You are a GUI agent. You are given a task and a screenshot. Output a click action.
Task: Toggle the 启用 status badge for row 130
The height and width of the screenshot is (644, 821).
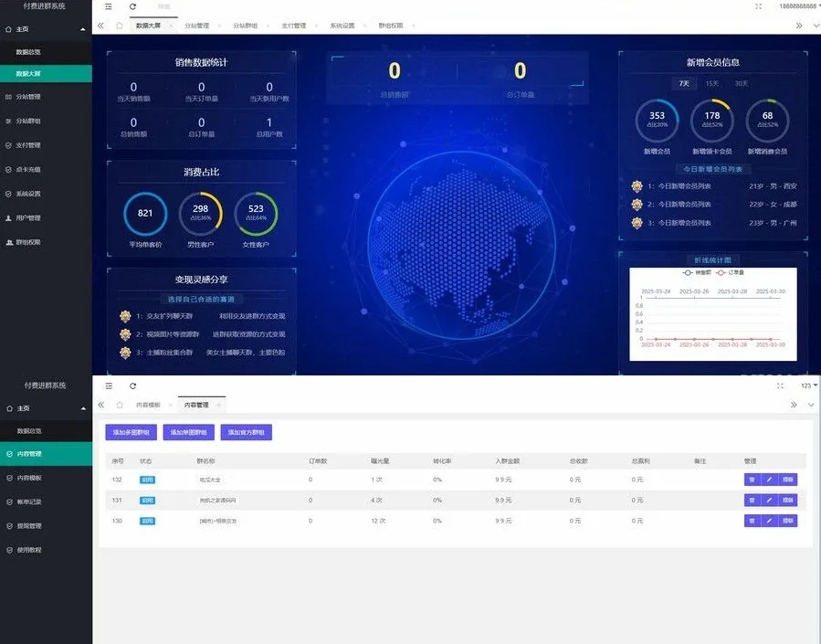(x=147, y=521)
